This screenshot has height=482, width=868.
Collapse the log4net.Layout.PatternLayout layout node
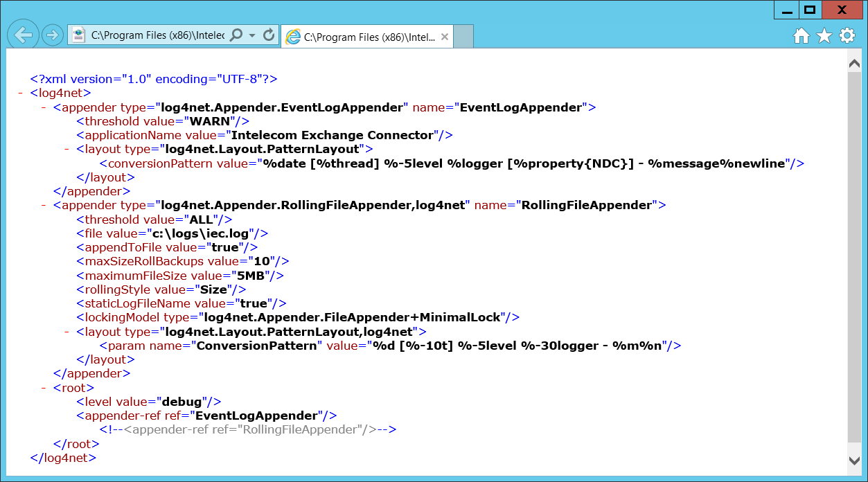(x=67, y=149)
